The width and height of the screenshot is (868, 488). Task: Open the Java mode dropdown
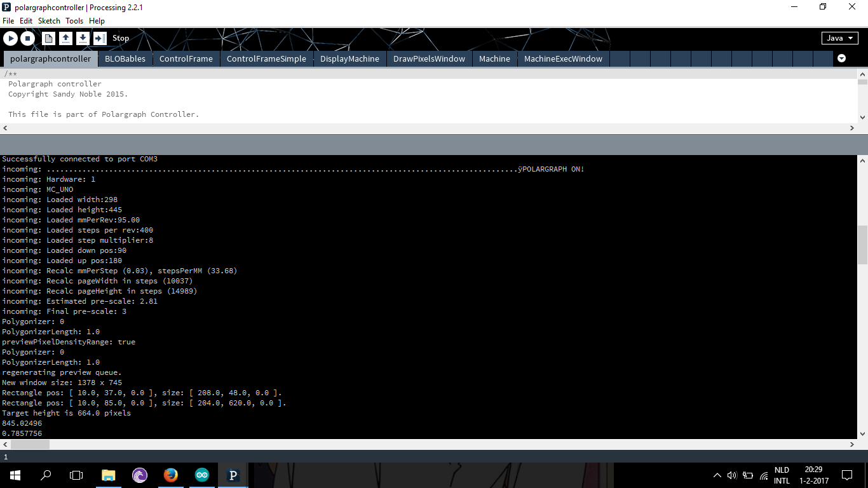click(839, 38)
